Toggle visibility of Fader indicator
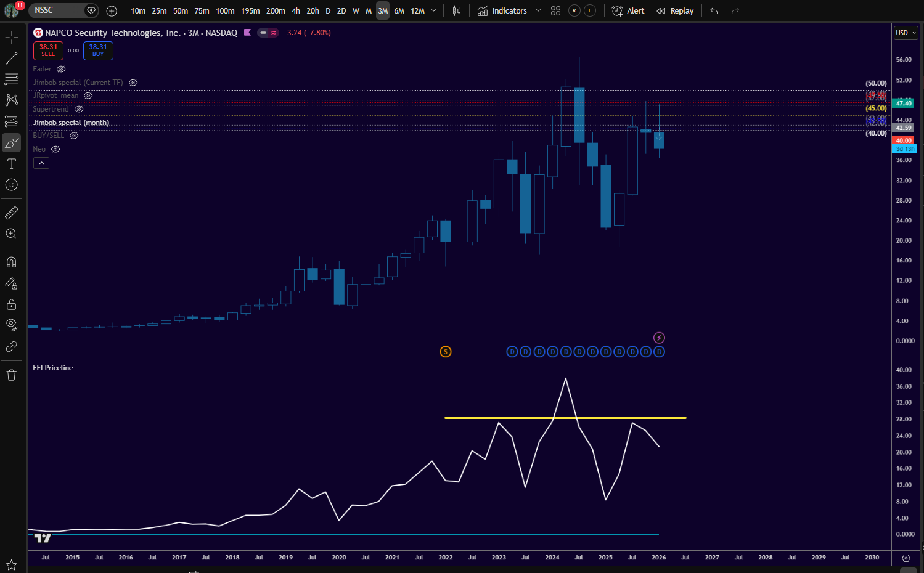 61,69
